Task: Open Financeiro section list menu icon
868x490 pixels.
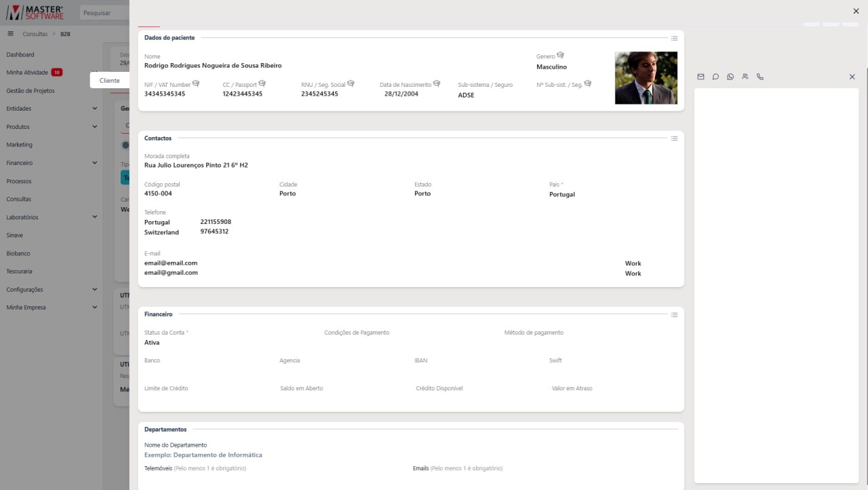Action: (674, 315)
